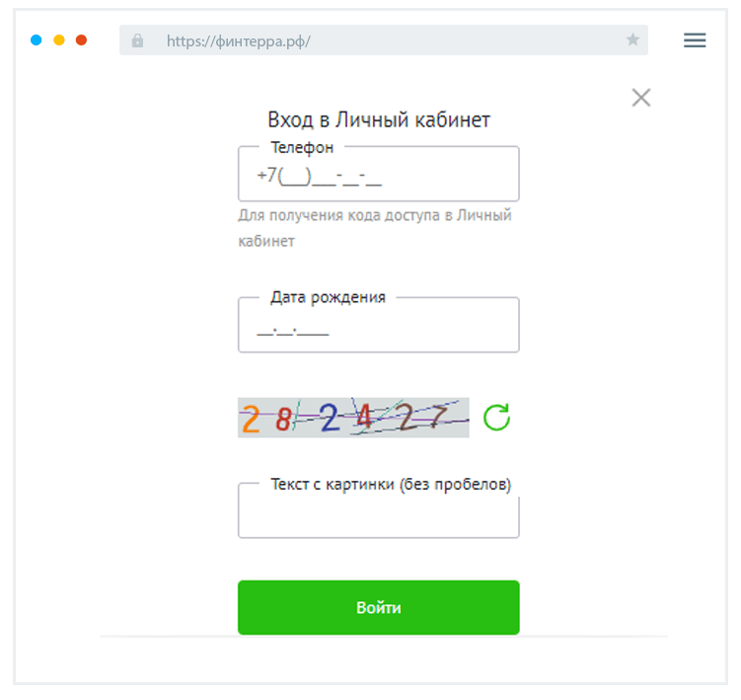Click the captcha text input box
The height and width of the screenshot is (700, 741).
tap(378, 516)
